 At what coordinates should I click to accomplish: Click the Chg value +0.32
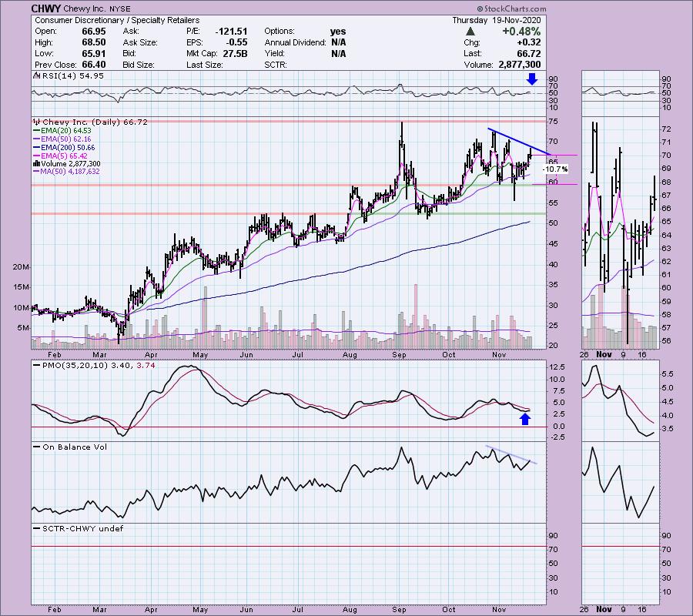pyautogui.click(x=528, y=42)
